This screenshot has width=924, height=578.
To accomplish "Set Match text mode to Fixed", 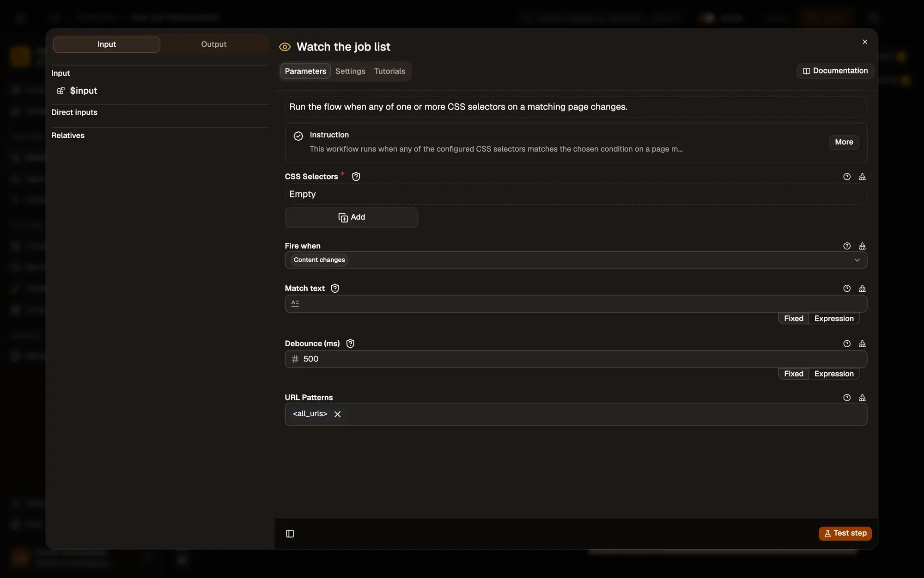I will point(794,319).
